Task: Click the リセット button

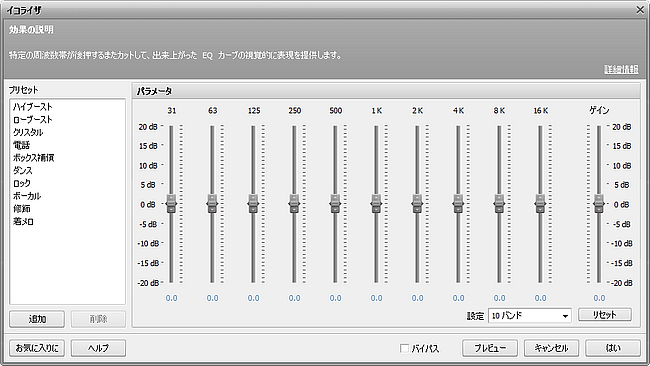Action: (605, 315)
